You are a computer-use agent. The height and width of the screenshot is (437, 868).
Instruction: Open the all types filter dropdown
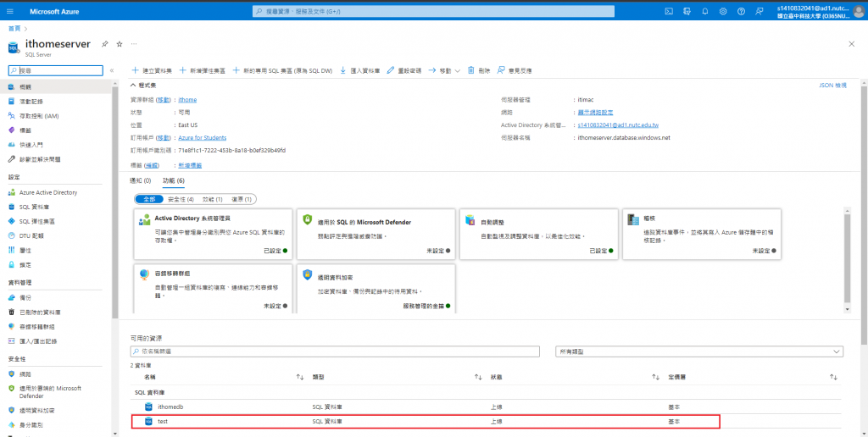(x=699, y=351)
